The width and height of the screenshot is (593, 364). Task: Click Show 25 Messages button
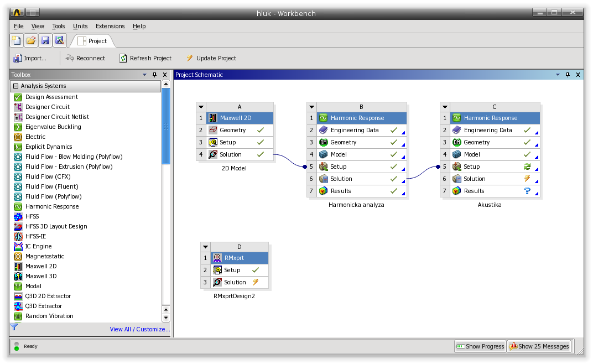click(x=539, y=346)
